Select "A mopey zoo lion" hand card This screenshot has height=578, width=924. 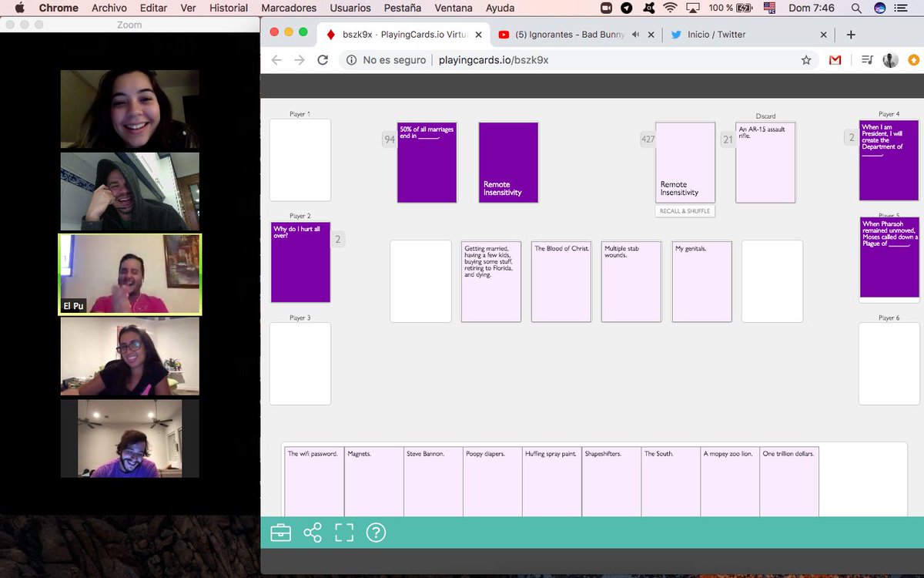[730, 482]
